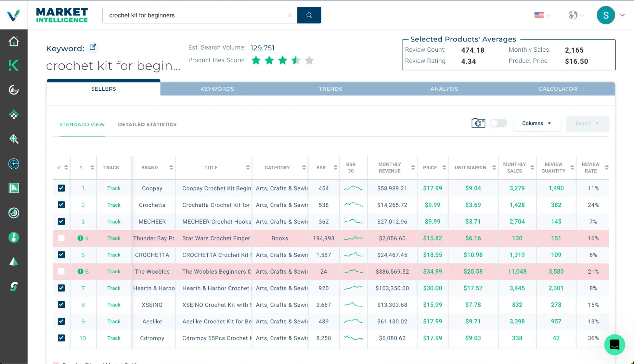Clear the search field with X

coord(290,15)
